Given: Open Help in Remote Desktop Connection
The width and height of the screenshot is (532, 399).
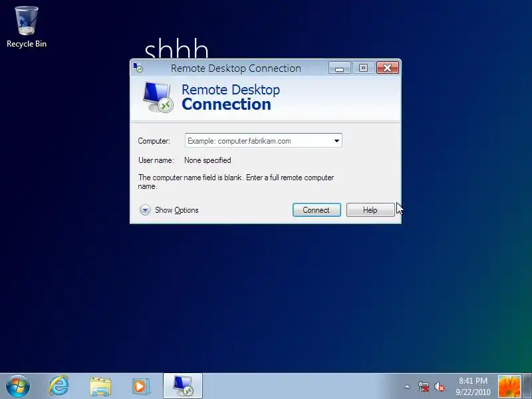Looking at the screenshot, I should tap(370, 210).
